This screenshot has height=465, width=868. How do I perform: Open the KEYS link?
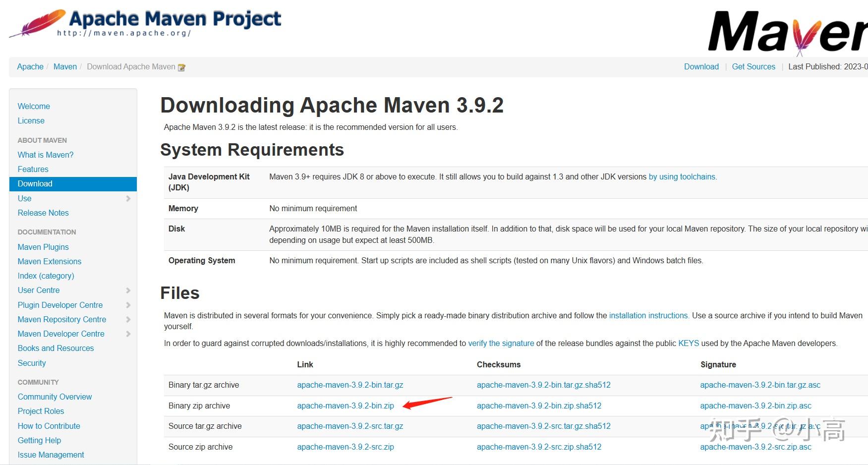[689, 343]
